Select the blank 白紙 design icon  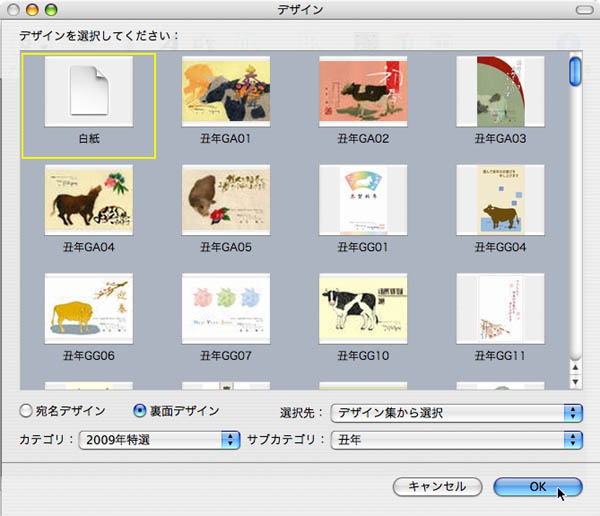(x=88, y=97)
